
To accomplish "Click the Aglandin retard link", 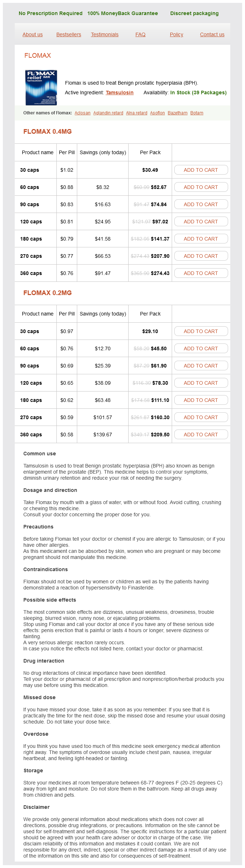I will pos(108,113).
